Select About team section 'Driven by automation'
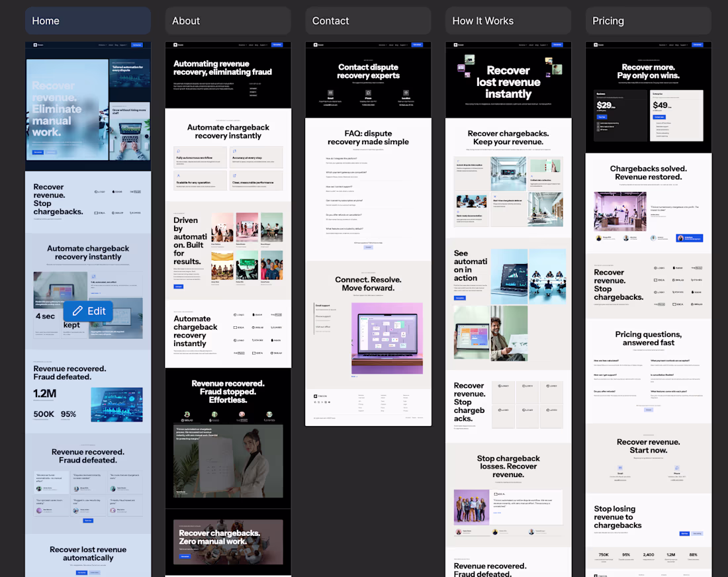The height and width of the screenshot is (577, 728). (x=228, y=251)
